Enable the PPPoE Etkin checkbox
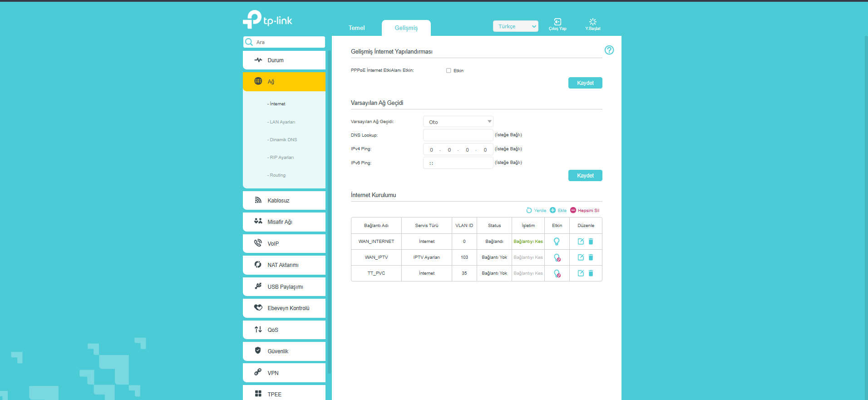This screenshot has height=400, width=868. coord(449,70)
